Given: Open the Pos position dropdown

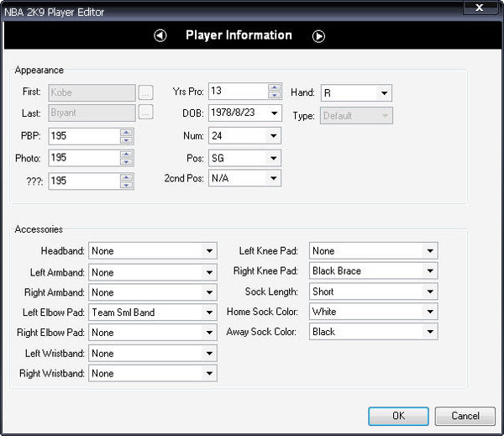Looking at the screenshot, I should 274,158.
